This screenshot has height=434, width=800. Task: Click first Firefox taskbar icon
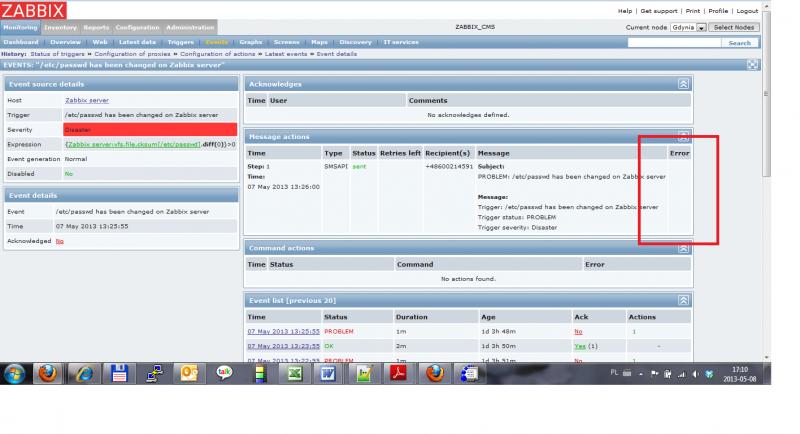click(x=48, y=374)
